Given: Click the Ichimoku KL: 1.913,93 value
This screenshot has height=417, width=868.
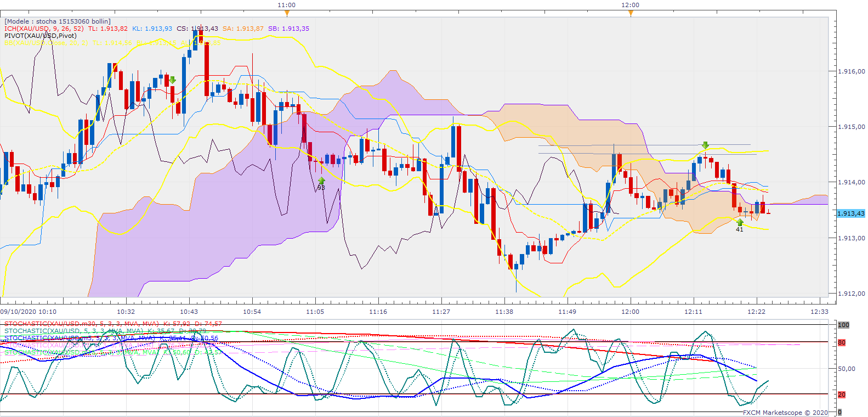Looking at the screenshot, I should point(152,29).
